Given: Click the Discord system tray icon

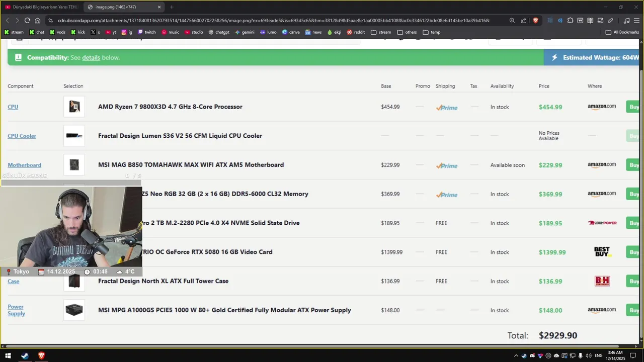Looking at the screenshot, I should [532, 356].
